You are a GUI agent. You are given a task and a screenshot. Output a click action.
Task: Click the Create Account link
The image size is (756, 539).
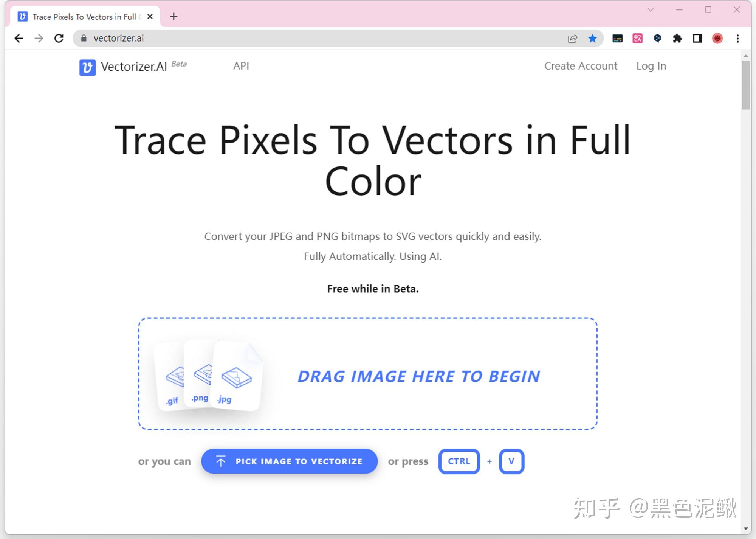click(581, 66)
